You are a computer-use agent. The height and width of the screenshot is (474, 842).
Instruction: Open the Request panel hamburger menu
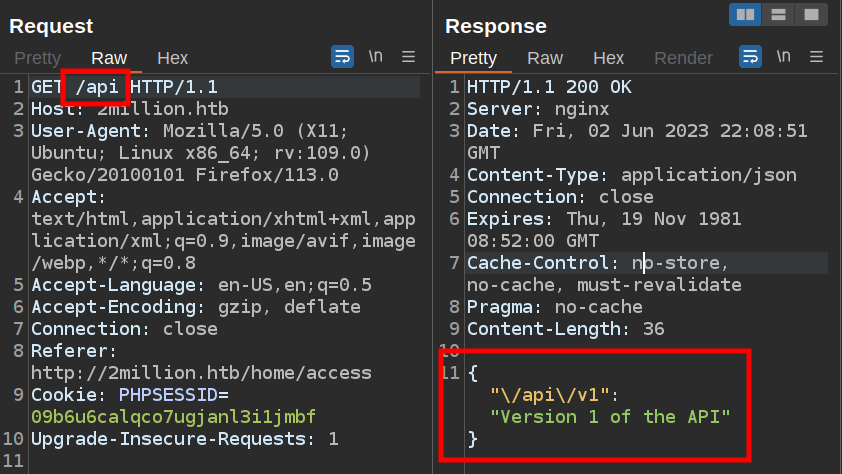(x=408, y=57)
